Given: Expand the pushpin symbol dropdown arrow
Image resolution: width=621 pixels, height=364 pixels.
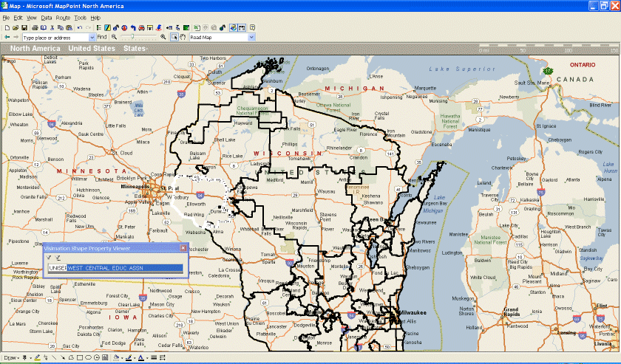Looking at the screenshot, I should pyautogui.click(x=31, y=358).
